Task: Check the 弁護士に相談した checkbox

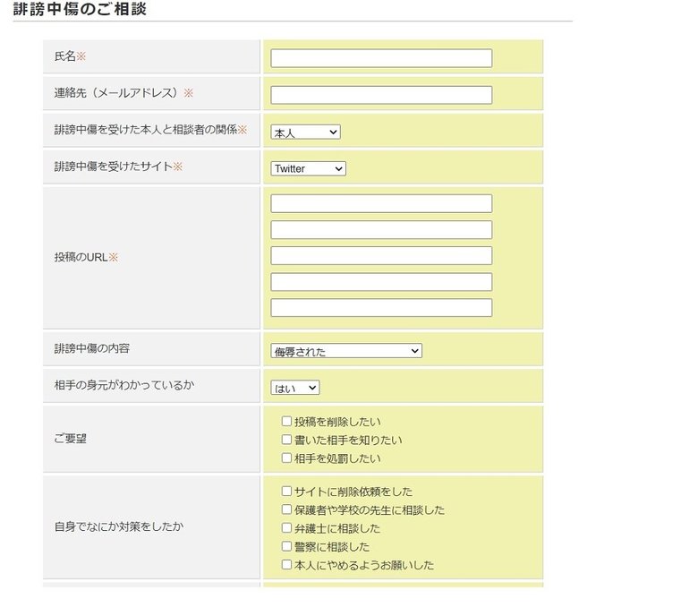Action: [286, 528]
